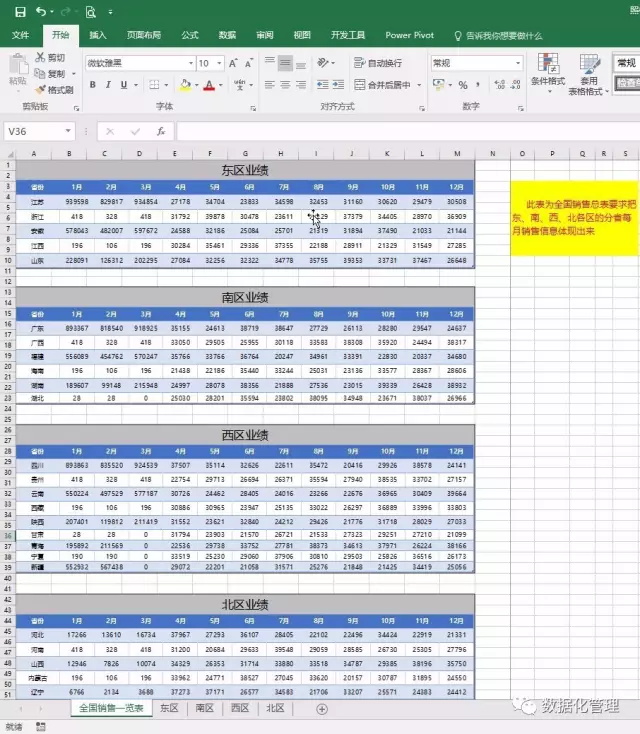
Task: Click the phonetic guide (wén) icon
Action: point(240,85)
